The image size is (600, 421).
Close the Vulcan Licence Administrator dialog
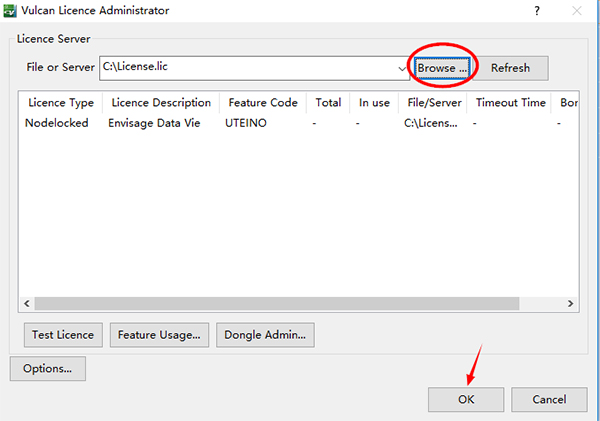click(x=577, y=11)
